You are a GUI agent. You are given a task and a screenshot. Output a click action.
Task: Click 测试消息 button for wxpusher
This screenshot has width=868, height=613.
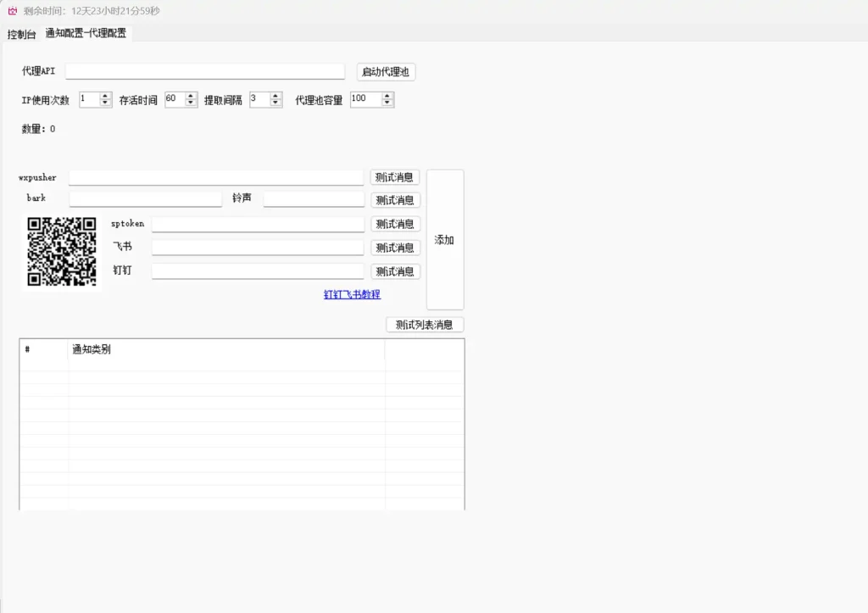pos(395,177)
